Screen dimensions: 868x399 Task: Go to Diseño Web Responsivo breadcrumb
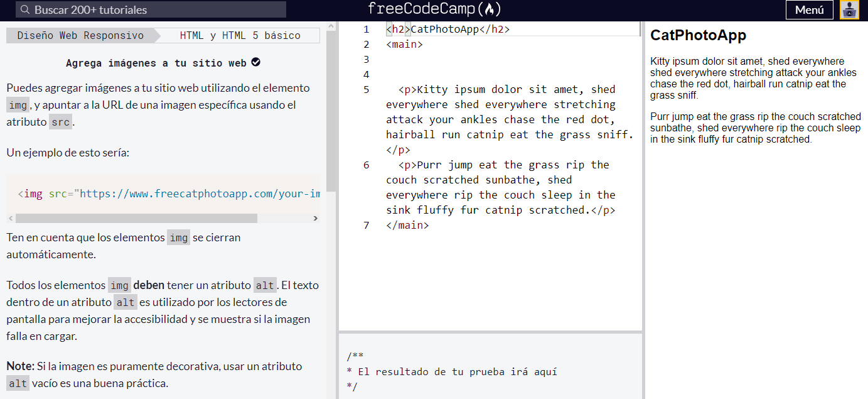80,36
